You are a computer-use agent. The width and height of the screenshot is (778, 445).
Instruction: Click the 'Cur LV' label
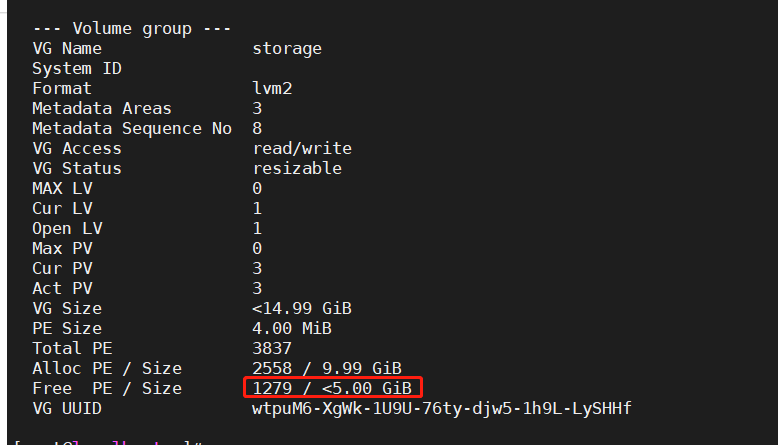[x=62, y=208]
